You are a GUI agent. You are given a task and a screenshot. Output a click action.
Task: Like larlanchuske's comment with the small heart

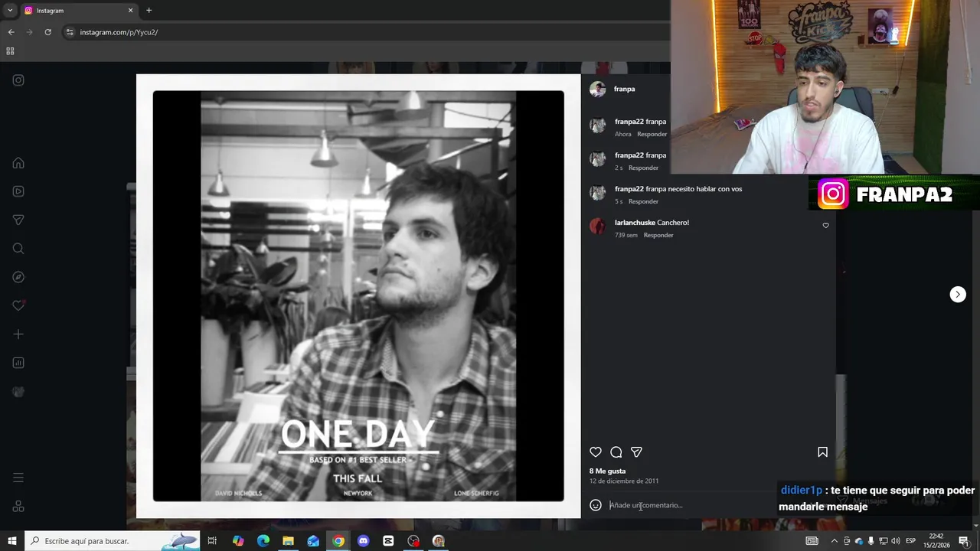click(825, 226)
